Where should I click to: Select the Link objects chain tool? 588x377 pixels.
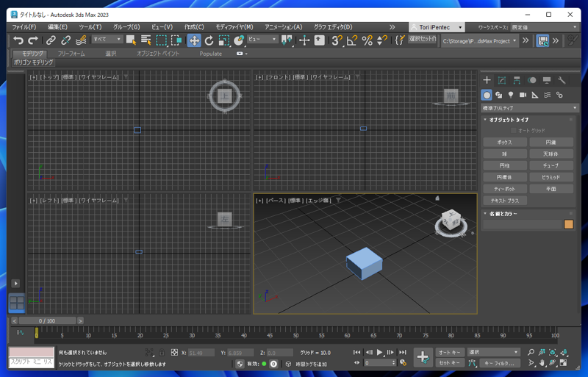[51, 40]
